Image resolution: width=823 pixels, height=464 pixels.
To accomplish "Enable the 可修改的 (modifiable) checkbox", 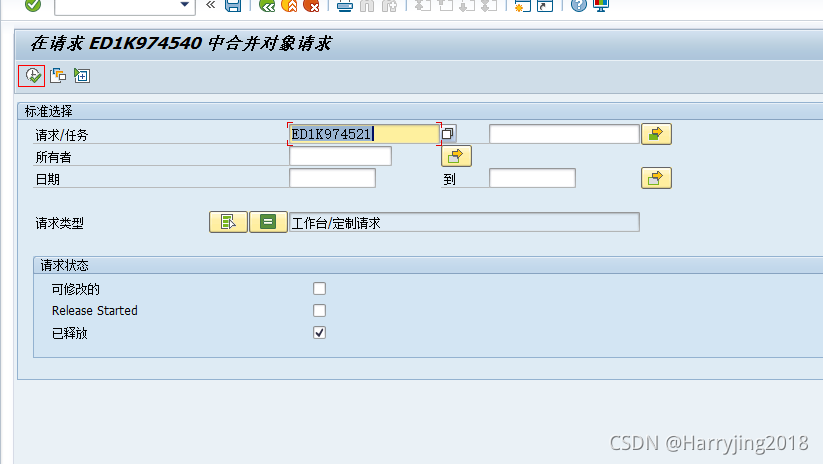I will 319,288.
